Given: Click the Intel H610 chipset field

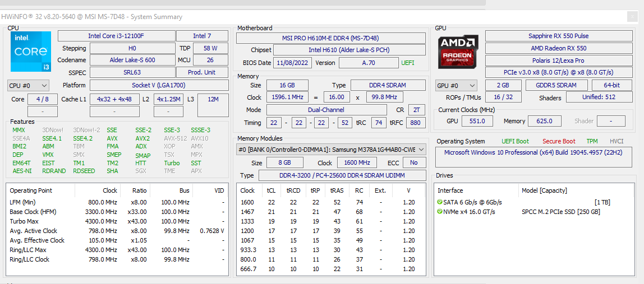Looking at the screenshot, I should coord(349,50).
